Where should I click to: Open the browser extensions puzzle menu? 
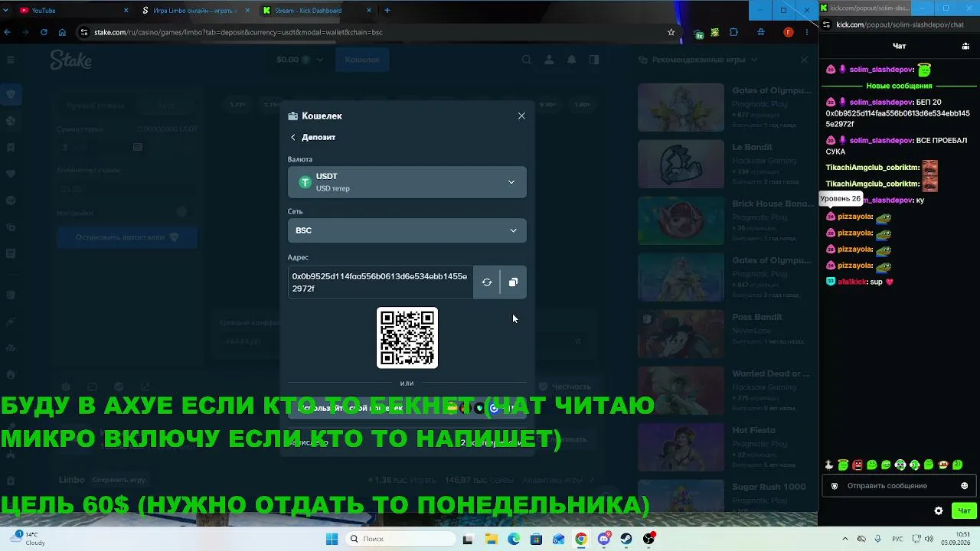coord(733,32)
